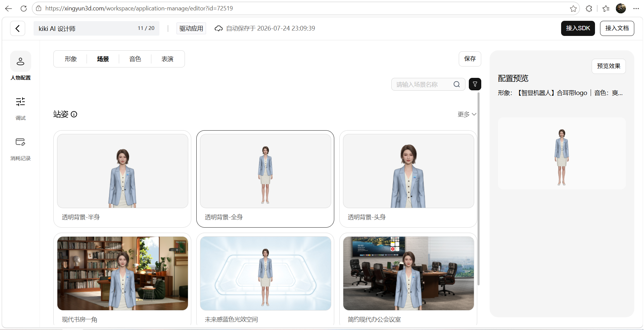Viewport: 644px width, 330px height.
Task: Open browser profile avatar
Action: tap(621, 8)
